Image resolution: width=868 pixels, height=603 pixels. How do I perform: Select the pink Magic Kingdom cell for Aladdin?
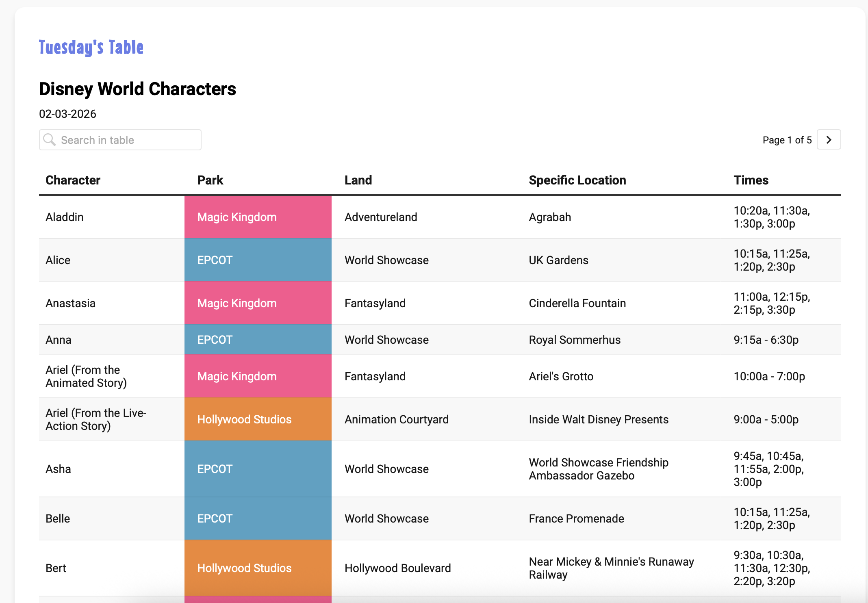coord(258,217)
